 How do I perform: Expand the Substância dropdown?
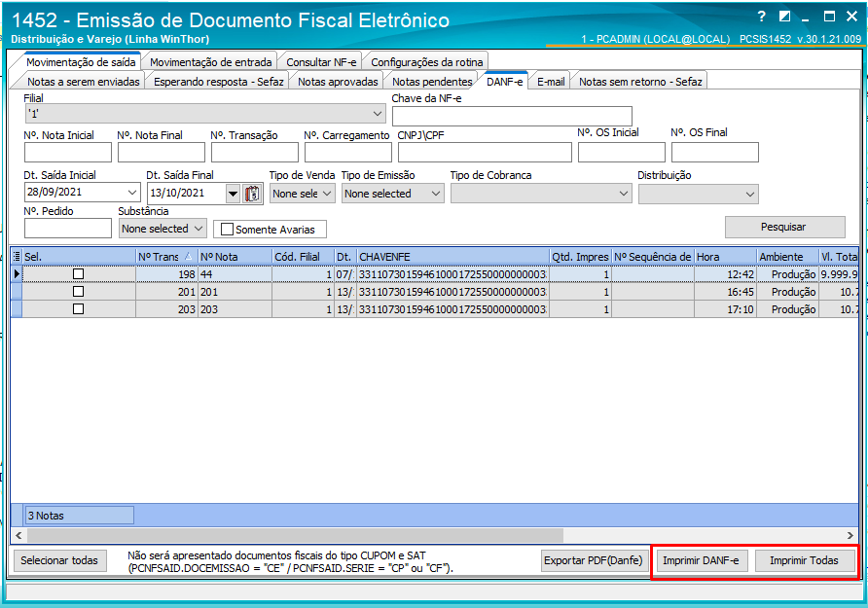point(199,229)
